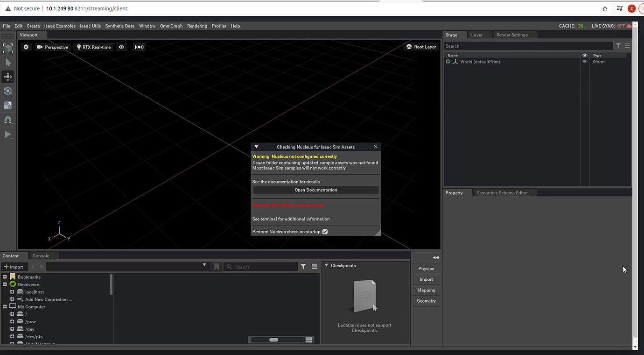Viewport: 644px width, 355px height.
Task: Click the Content browser bookmark icon
Action: [x=216, y=267]
